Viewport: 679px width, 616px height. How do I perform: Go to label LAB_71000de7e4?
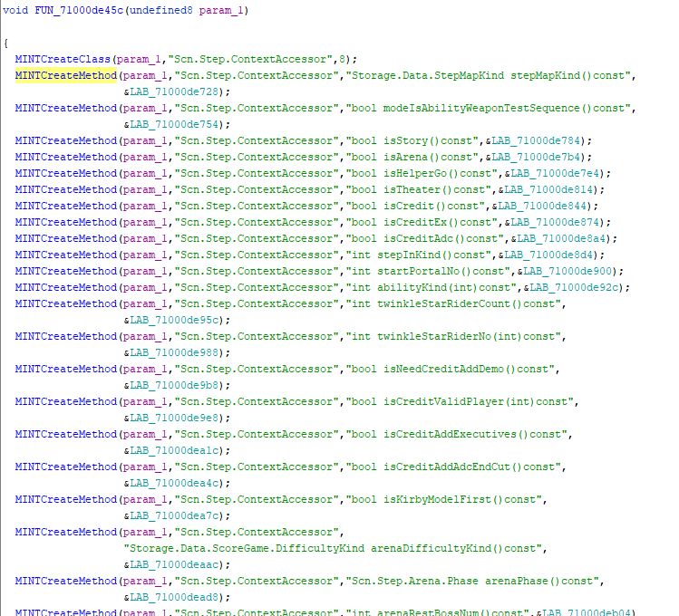[x=555, y=173]
